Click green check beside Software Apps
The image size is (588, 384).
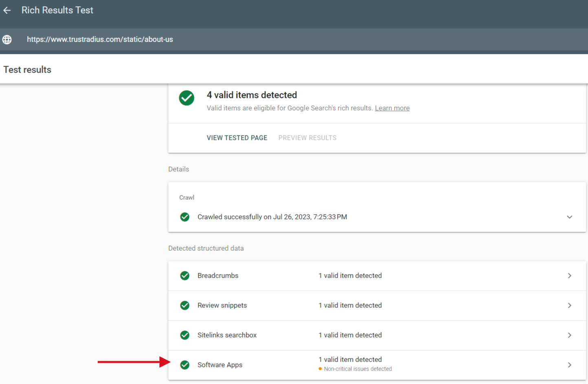tap(185, 365)
